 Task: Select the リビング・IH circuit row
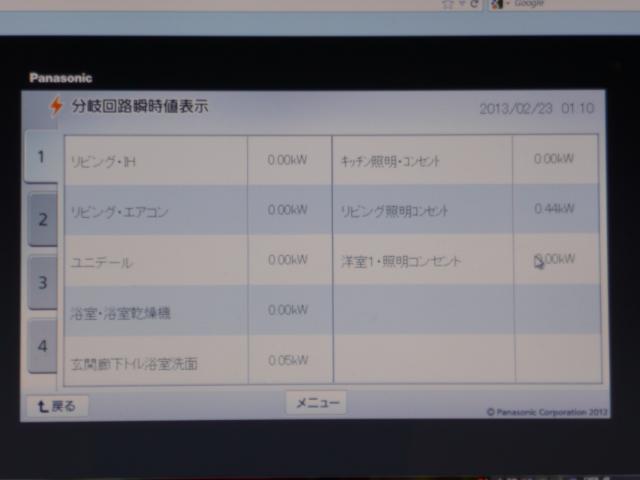(155, 161)
